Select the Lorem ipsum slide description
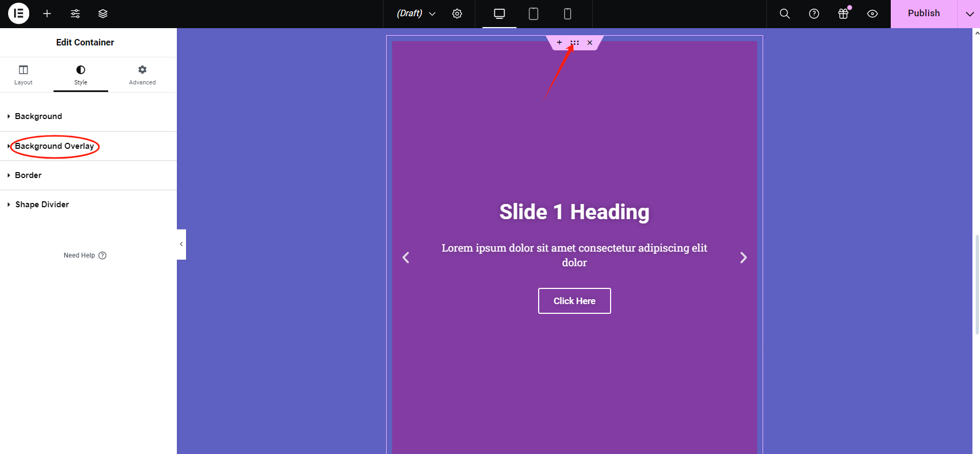 click(574, 255)
